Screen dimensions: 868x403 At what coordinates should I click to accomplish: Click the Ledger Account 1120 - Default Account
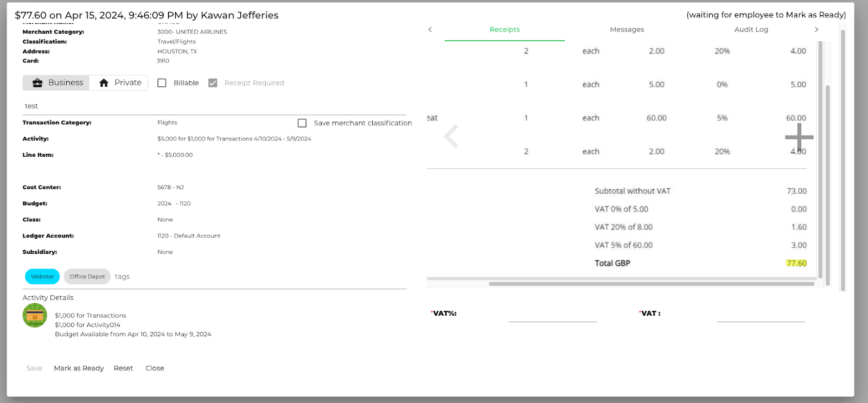tap(189, 236)
